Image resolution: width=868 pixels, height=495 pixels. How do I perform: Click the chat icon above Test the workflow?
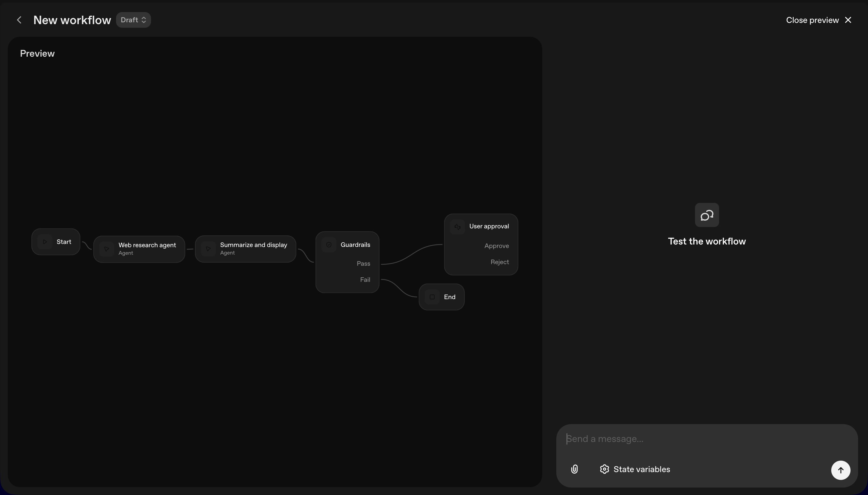706,215
